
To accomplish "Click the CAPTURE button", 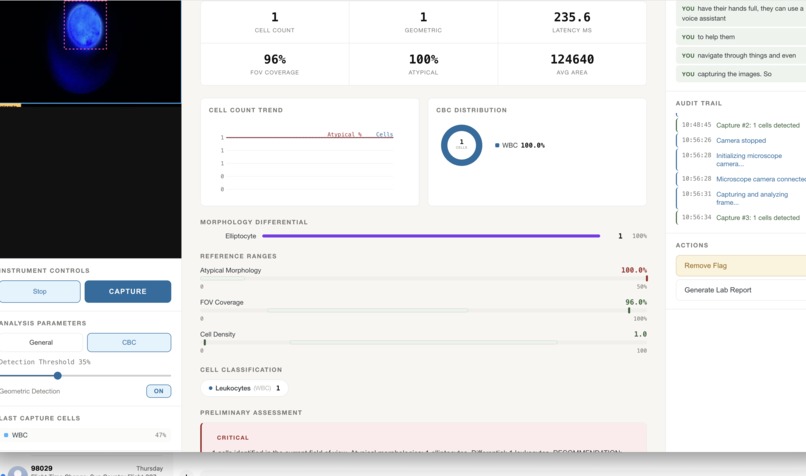I will point(127,291).
